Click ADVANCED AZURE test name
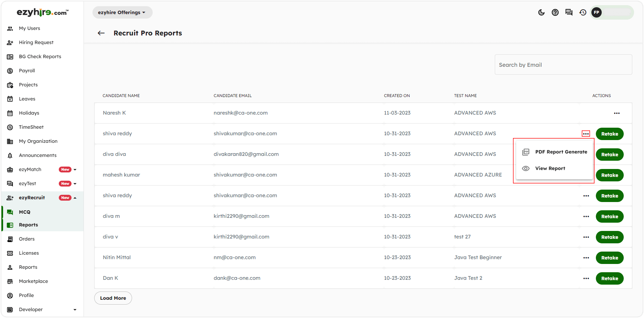Viewport: 644px width, 318px height. click(x=478, y=175)
